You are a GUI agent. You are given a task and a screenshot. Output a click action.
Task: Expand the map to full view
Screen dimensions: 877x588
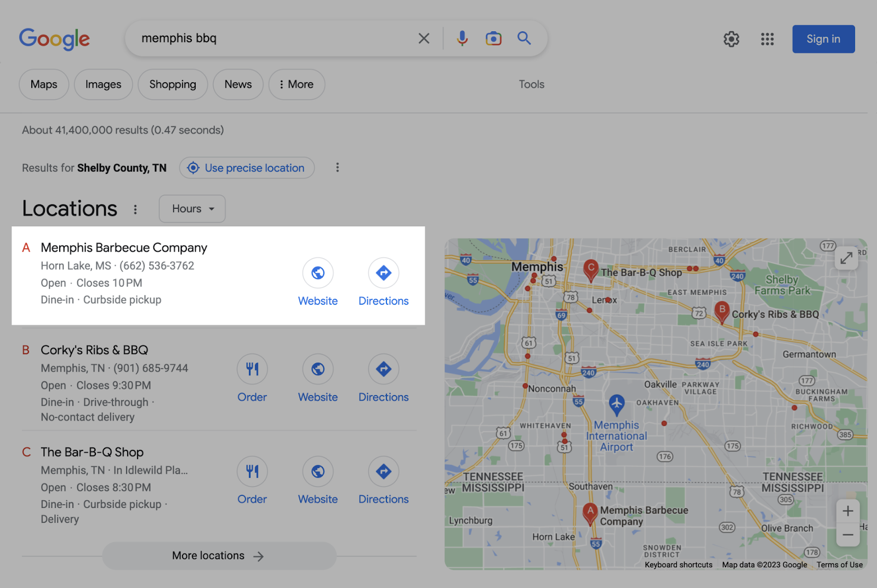[x=846, y=258]
